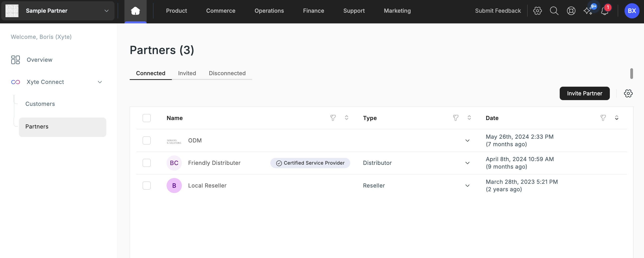Screen dimensions: 644x258
Task: Go to the Home icon tab
Action: (135, 11)
